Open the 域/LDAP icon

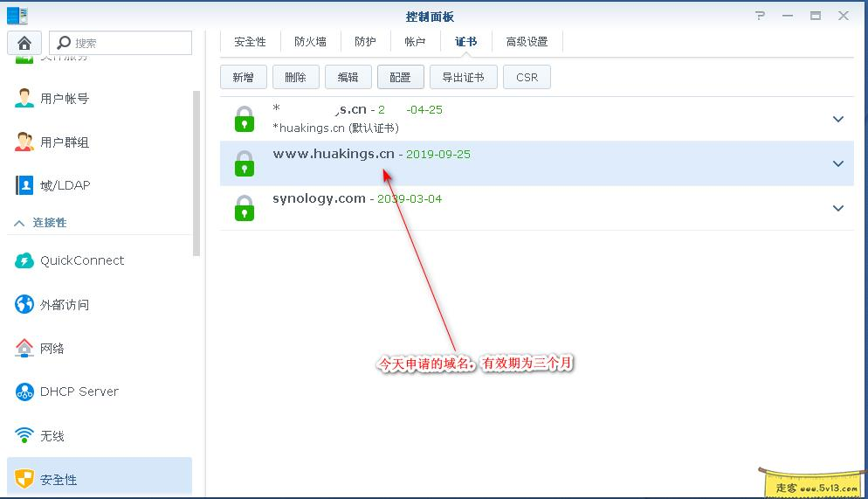pos(24,185)
